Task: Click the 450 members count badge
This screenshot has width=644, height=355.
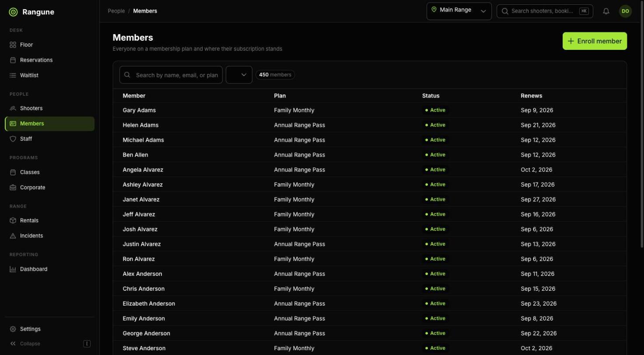Action: tap(275, 75)
